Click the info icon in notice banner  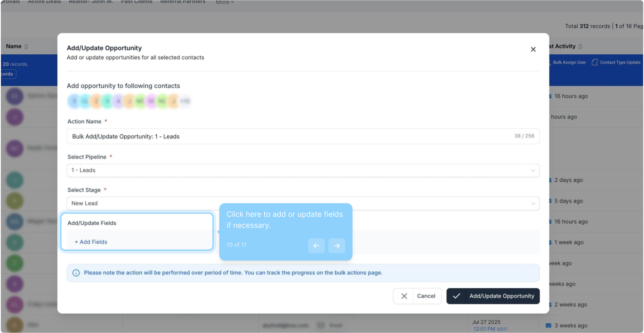[x=76, y=273]
